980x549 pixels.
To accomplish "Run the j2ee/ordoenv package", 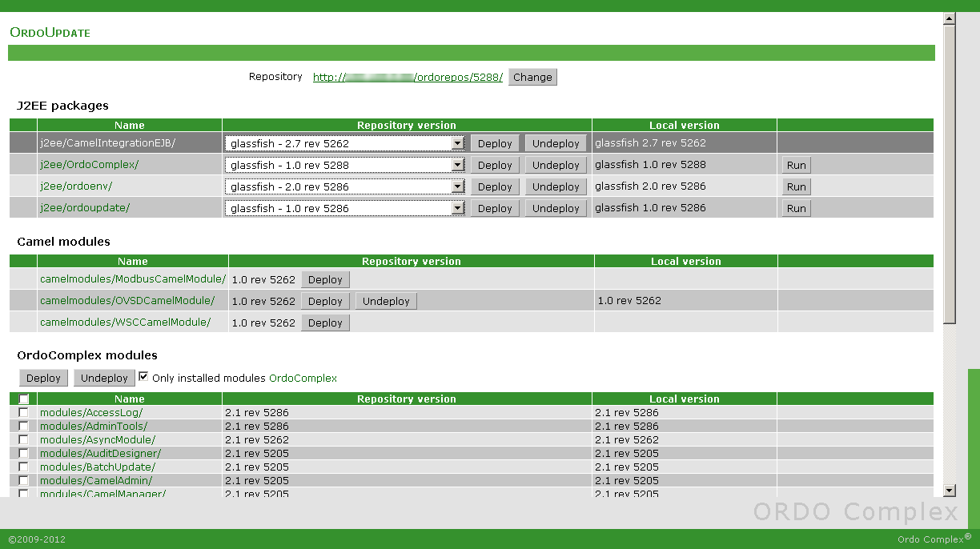I will point(796,186).
